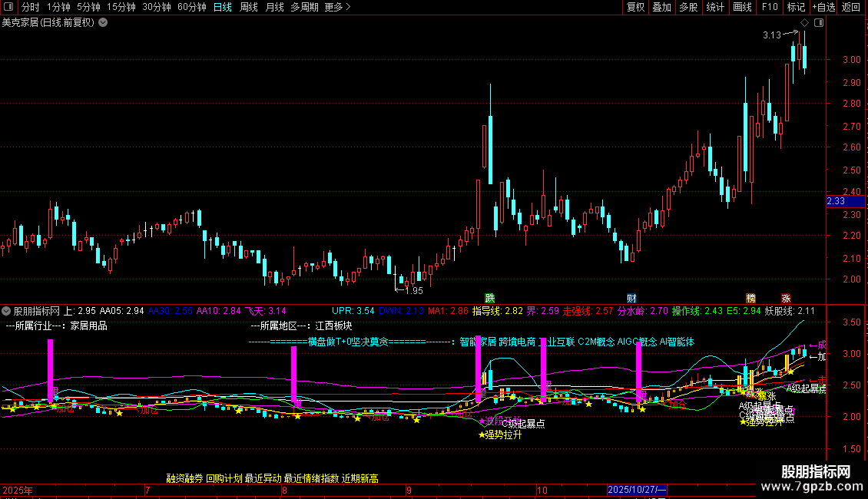Image resolution: width=868 pixels, height=499 pixels.
Task: Click the 近期新高 tag at bottom
Action: click(359, 478)
